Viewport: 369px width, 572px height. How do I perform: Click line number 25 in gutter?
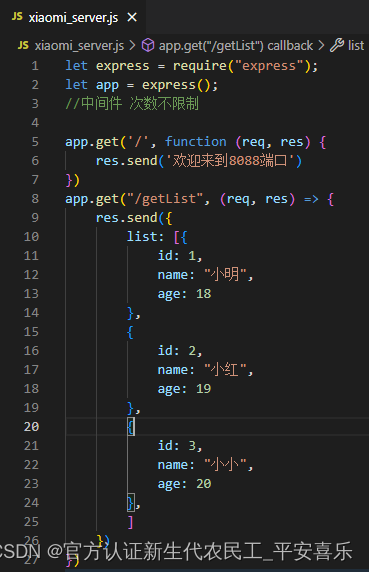click(x=31, y=522)
